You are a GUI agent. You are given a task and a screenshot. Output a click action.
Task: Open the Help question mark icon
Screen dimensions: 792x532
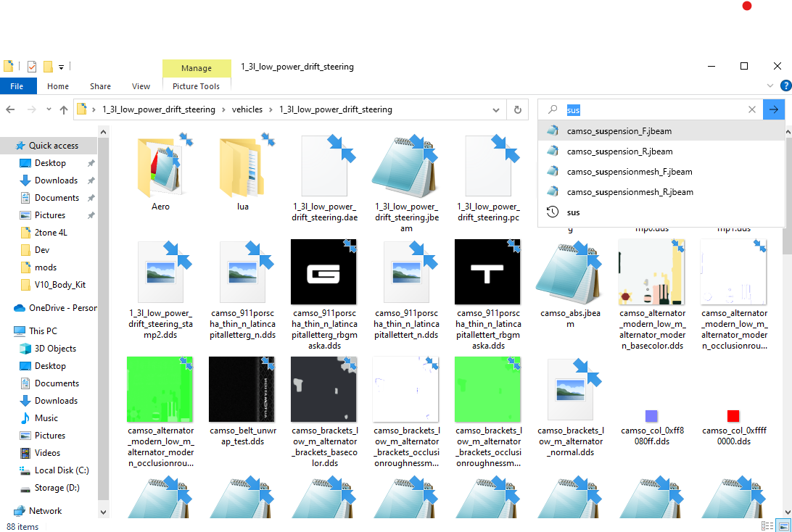point(785,86)
